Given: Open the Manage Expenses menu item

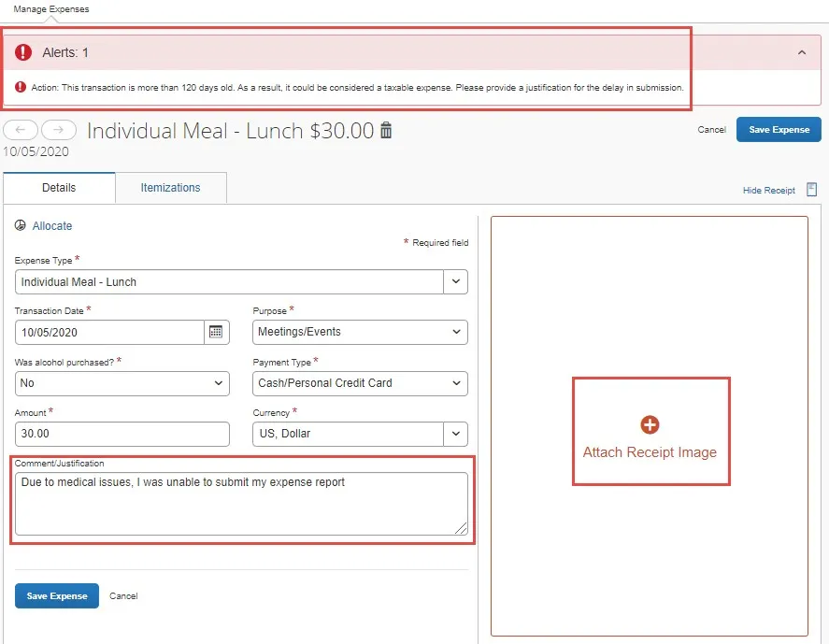Looking at the screenshot, I should click(x=51, y=9).
